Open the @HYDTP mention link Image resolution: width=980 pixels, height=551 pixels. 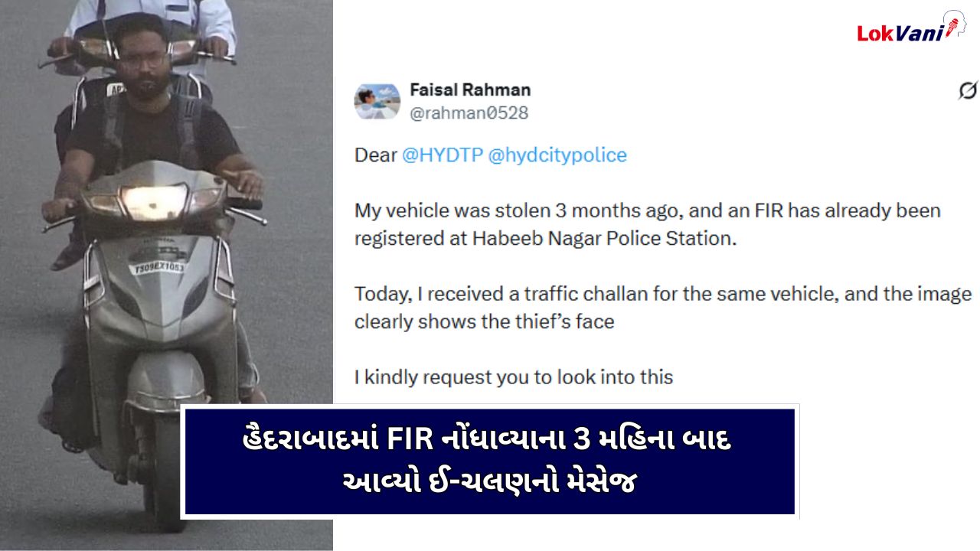(443, 155)
